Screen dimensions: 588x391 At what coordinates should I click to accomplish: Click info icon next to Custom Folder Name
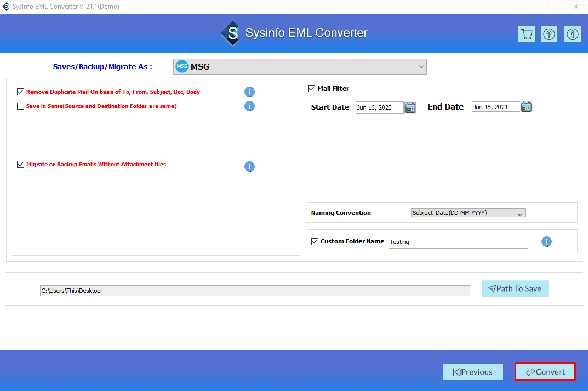click(x=546, y=241)
